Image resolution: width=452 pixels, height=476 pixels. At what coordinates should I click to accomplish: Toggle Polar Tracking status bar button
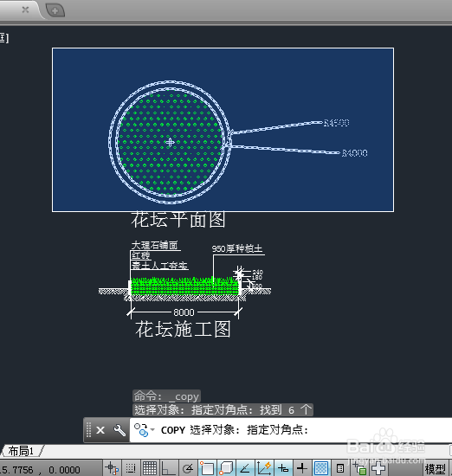click(188, 468)
